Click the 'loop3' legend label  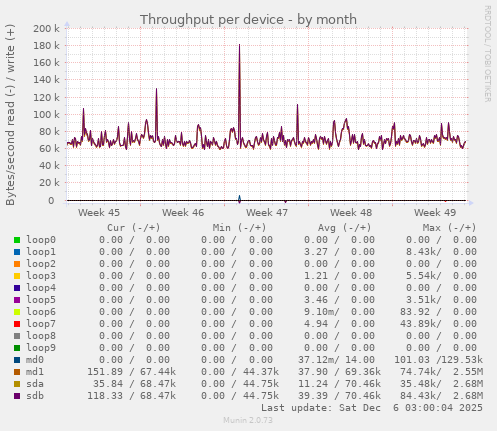(41, 276)
